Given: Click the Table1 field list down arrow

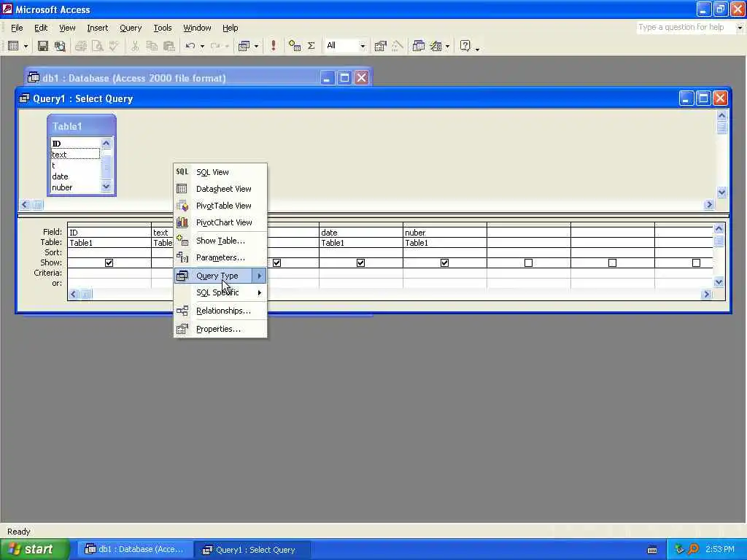Looking at the screenshot, I should 107,187.
